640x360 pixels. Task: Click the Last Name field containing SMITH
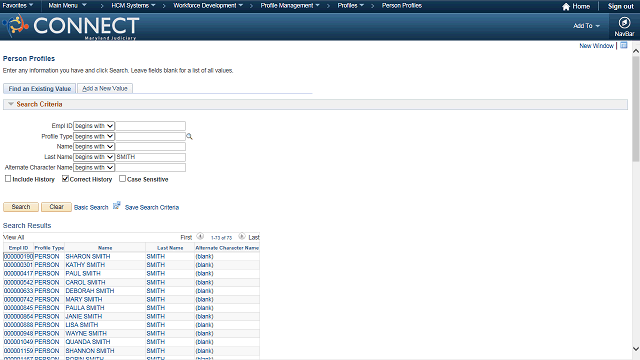point(151,157)
